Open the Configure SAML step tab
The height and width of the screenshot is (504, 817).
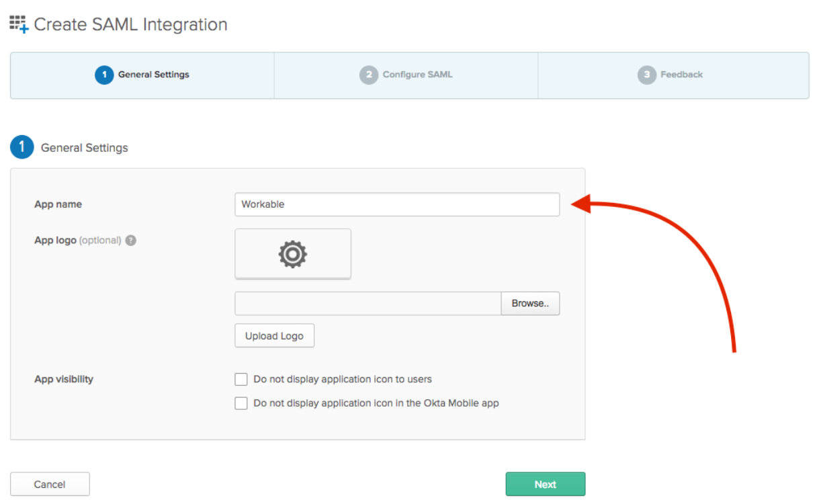[406, 75]
